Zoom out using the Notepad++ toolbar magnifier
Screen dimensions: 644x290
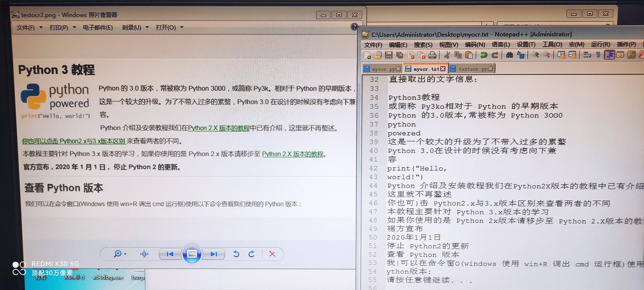pos(547,55)
